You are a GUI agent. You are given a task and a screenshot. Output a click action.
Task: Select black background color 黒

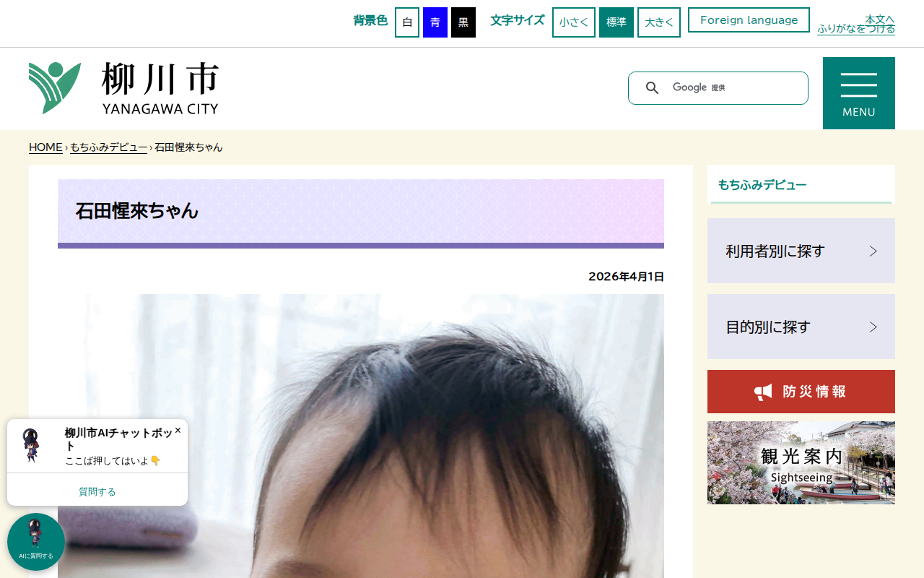pos(463,22)
